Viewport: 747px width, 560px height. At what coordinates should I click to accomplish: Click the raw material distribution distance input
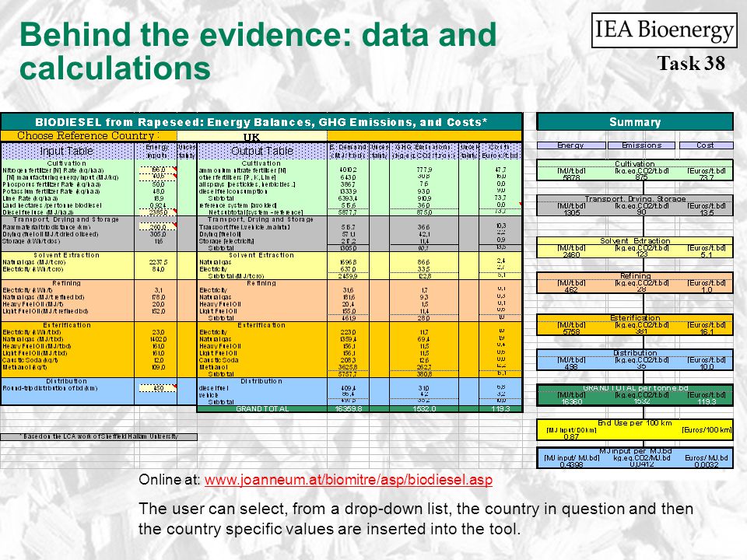point(158,227)
